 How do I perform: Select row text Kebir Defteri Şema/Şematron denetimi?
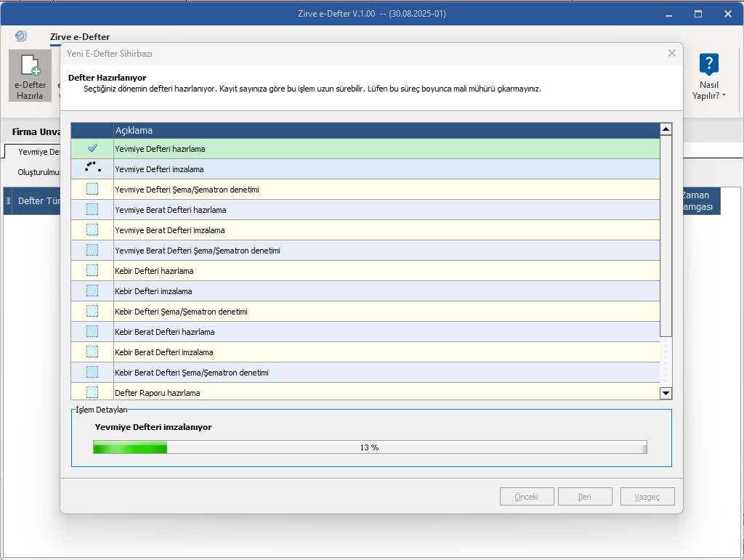point(181,312)
